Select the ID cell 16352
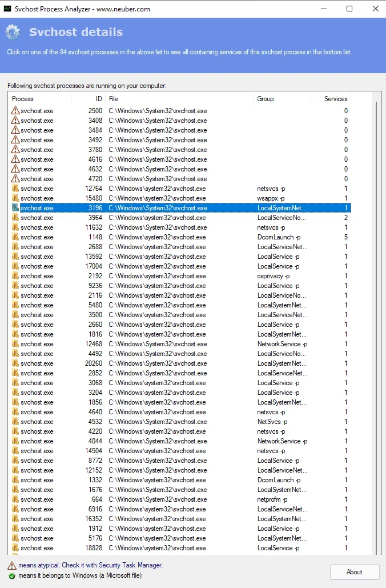The image size is (386, 588). (x=94, y=519)
